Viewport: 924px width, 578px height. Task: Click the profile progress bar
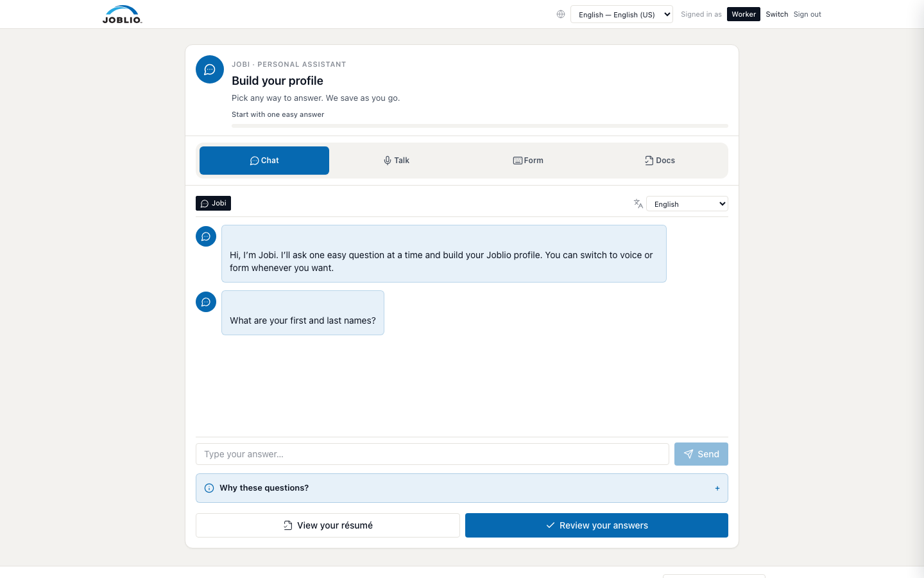click(x=480, y=126)
